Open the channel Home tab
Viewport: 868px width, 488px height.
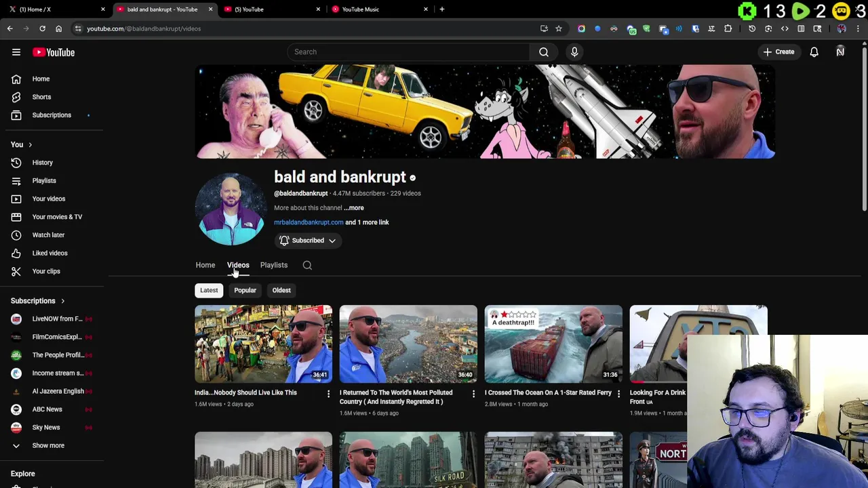coord(205,265)
